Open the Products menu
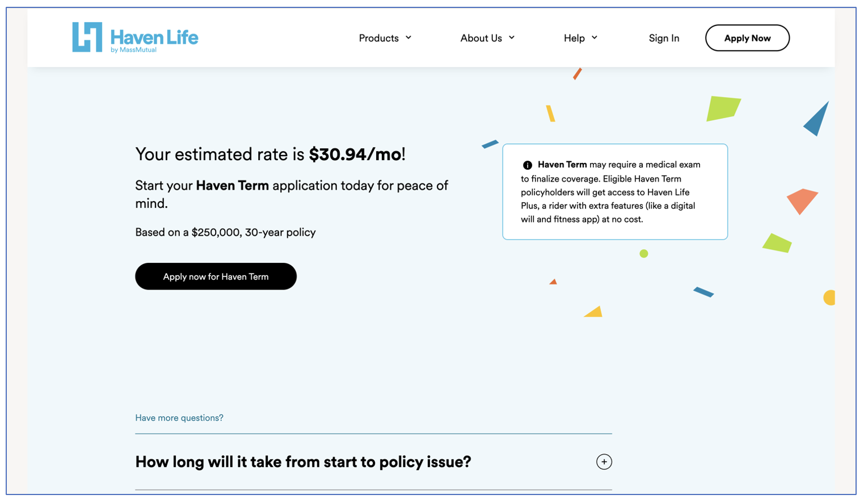Screen dimensions: 868x503 pos(378,38)
